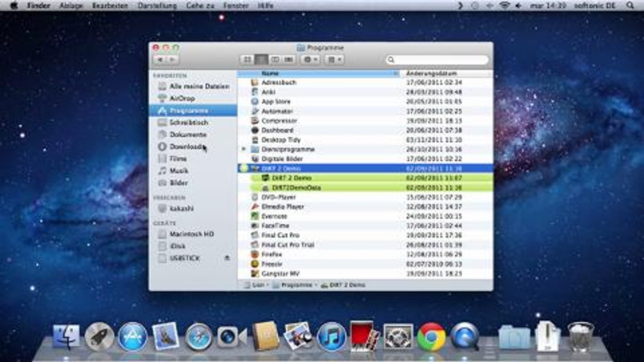Switch Finder to column view
644x362 pixels.
275,59
